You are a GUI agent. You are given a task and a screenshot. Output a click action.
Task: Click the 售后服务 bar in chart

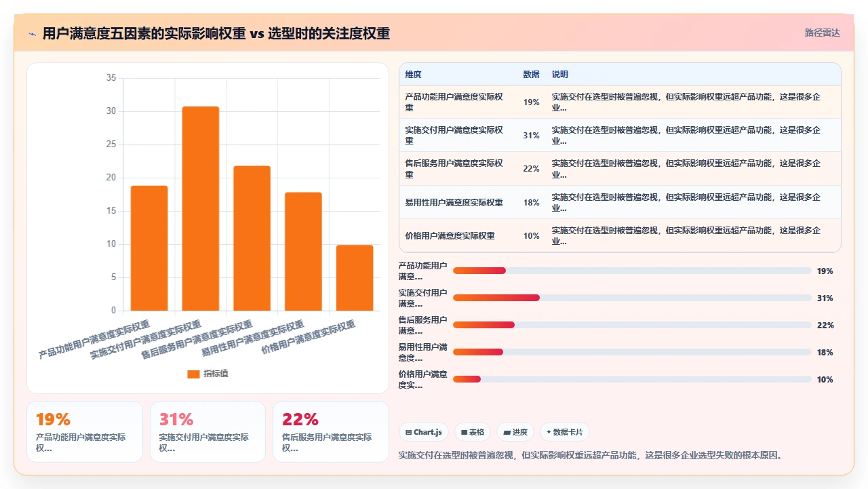pyautogui.click(x=252, y=238)
